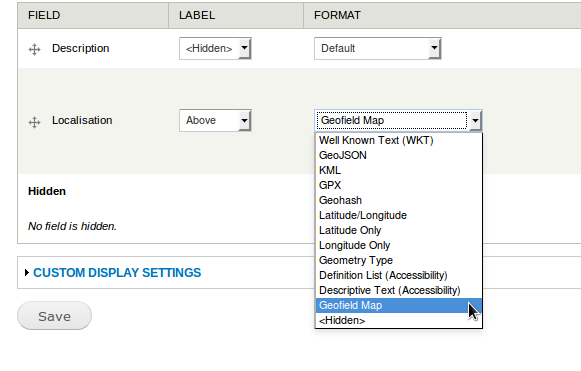Screen dimensions: 581x371
Task: Open the Description label dropdown showing <Hidden>
Action: point(215,48)
